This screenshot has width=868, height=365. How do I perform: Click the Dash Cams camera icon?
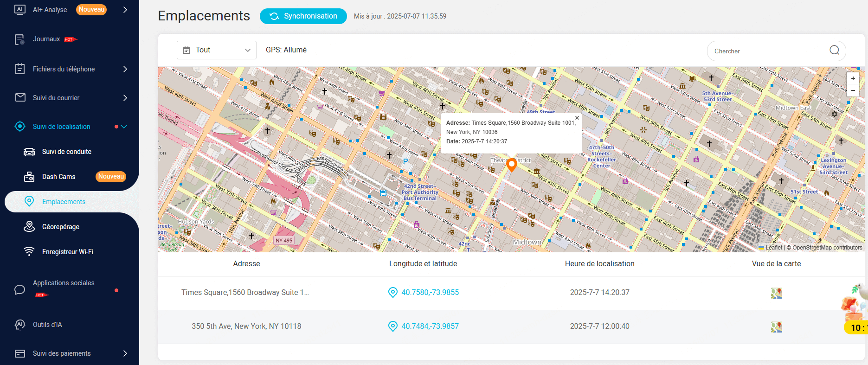click(29, 177)
